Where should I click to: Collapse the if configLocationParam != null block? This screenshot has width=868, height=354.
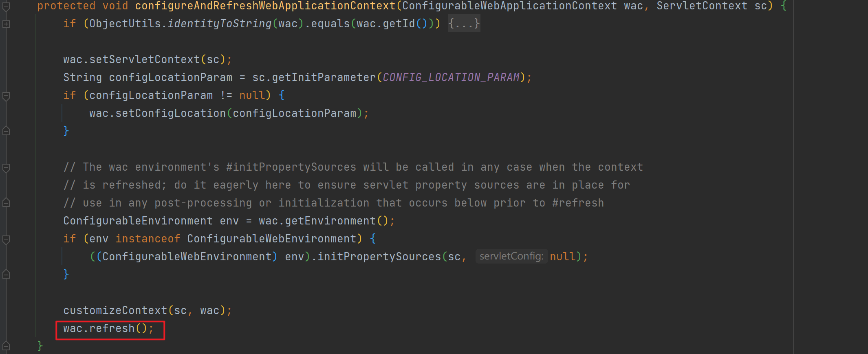click(6, 96)
